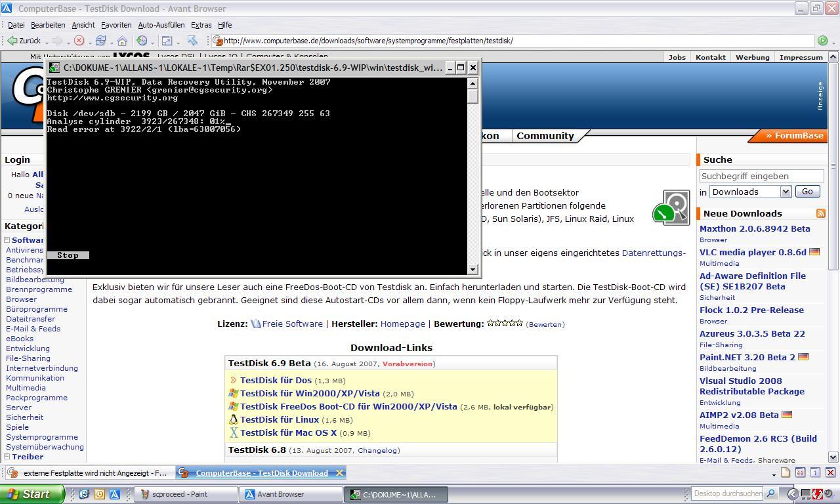Viewport: 840px width, 504px height.
Task: Click the forward arrow navigation icon
Action: (58, 41)
